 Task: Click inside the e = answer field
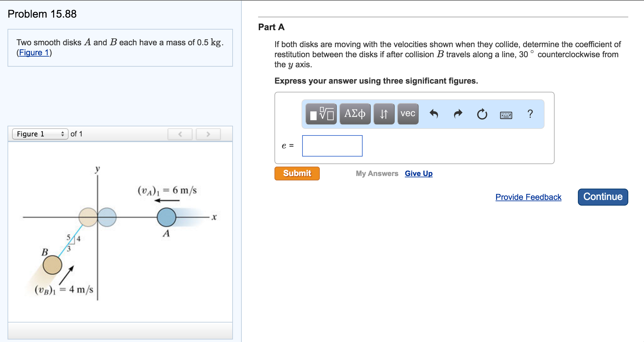tap(332, 146)
